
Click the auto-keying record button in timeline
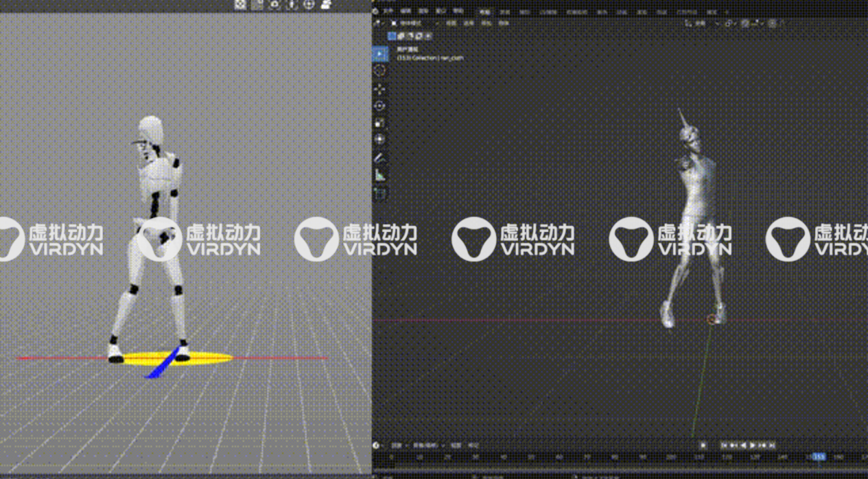703,445
